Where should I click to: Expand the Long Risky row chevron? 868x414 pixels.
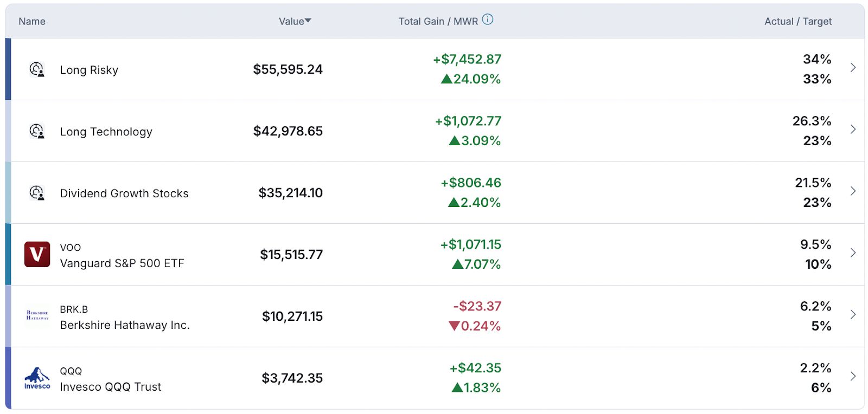(x=853, y=67)
